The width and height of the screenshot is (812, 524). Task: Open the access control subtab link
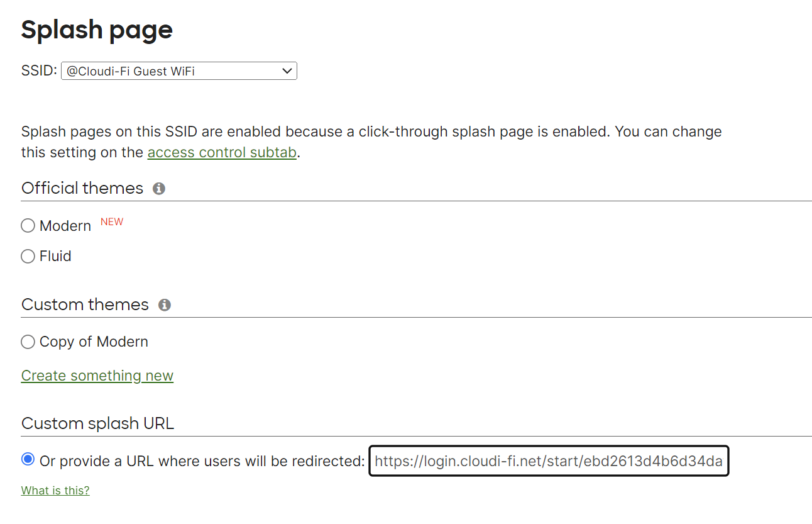click(x=222, y=152)
